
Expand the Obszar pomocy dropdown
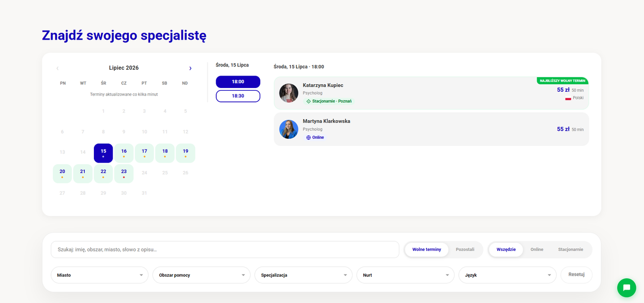click(x=202, y=275)
